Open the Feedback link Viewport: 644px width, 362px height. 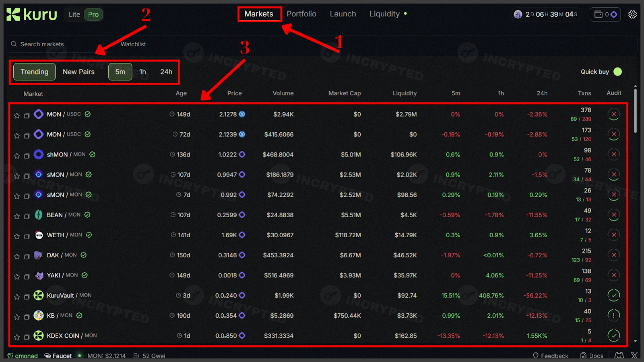coord(551,356)
